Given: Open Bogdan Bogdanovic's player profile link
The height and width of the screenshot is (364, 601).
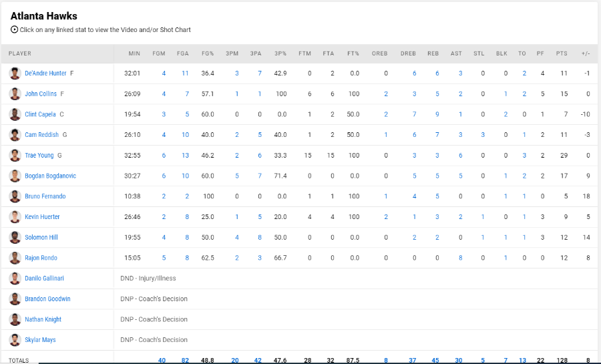Looking at the screenshot, I should click(51, 176).
